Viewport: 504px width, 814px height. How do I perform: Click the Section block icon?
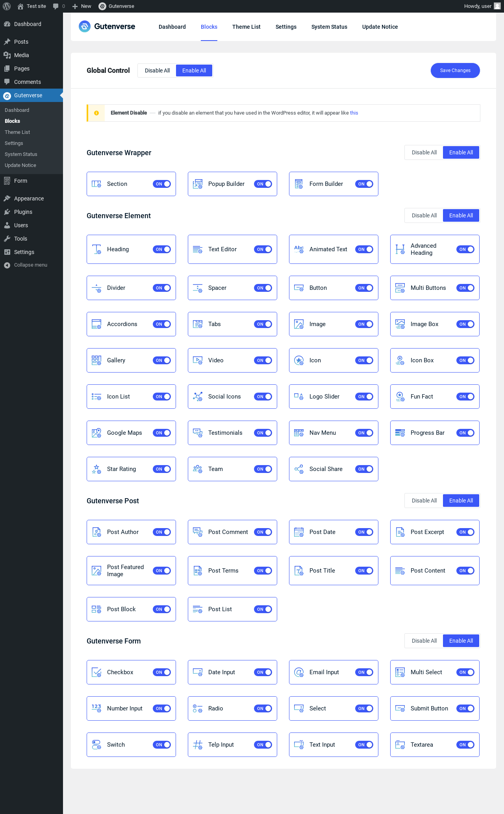click(96, 184)
